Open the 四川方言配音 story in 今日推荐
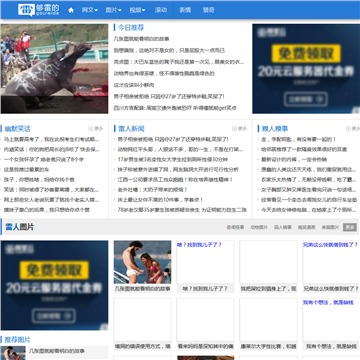The width and height of the screenshot is (360, 360). pyautogui.click(x=175, y=108)
